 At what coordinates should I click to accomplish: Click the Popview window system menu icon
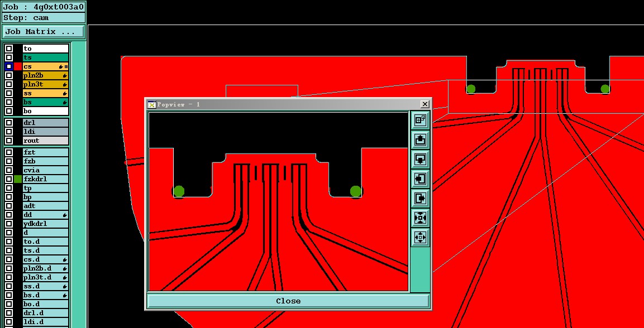click(151, 104)
